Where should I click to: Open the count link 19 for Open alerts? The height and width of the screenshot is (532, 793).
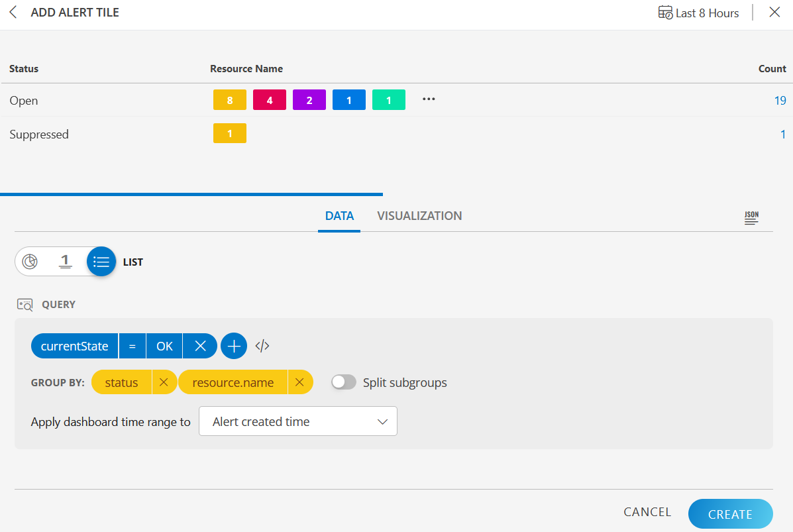point(780,100)
